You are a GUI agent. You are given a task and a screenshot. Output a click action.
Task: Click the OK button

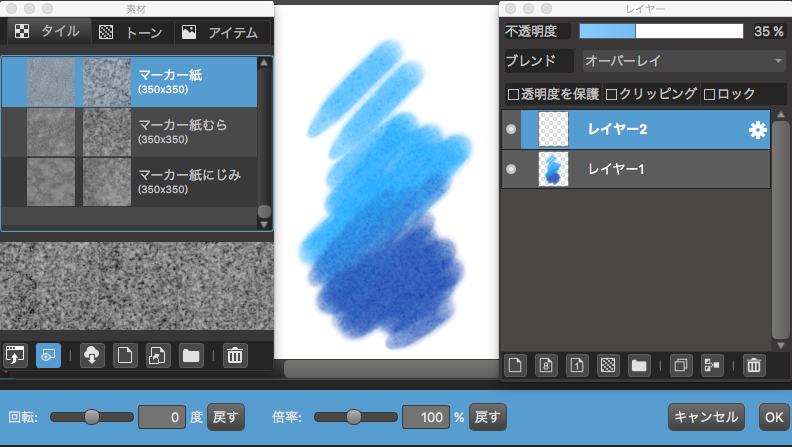click(x=774, y=417)
